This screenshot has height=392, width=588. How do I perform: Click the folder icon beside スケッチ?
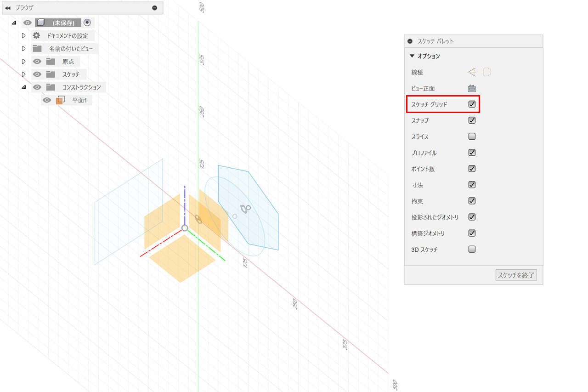(x=50, y=74)
